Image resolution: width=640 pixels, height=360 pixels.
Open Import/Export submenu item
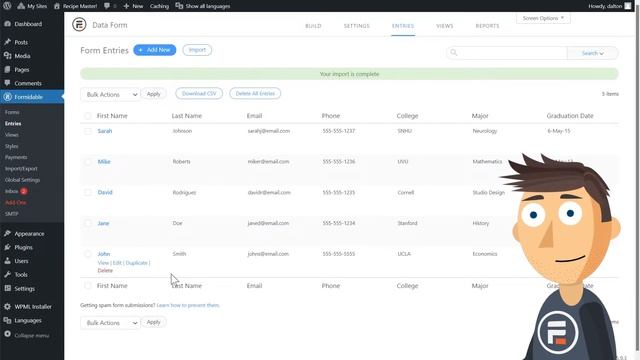[x=21, y=169]
